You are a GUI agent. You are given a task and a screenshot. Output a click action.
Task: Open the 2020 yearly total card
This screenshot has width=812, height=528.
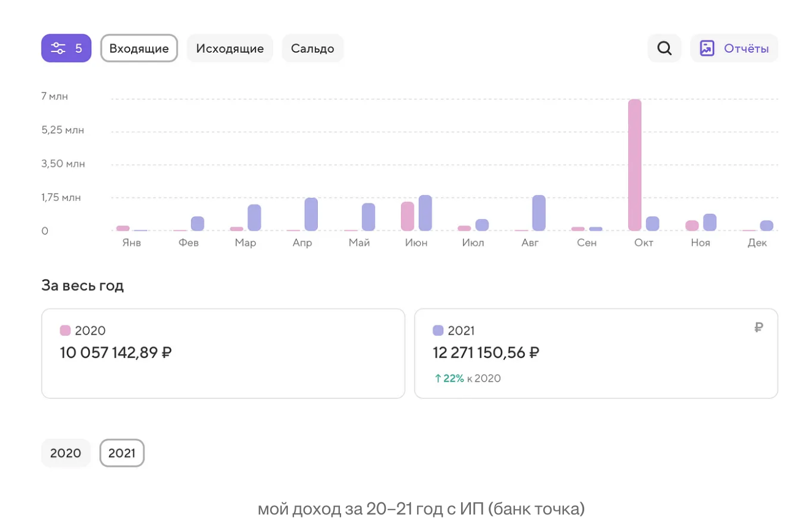223,353
